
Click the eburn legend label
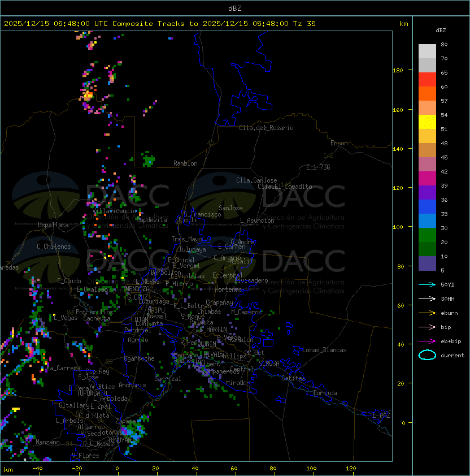click(x=449, y=313)
